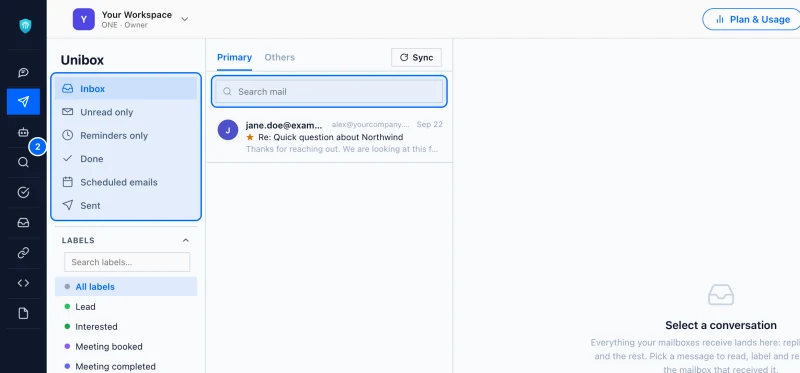Click the Your Workspace name
The image size is (800, 373).
pyautogui.click(x=137, y=15)
